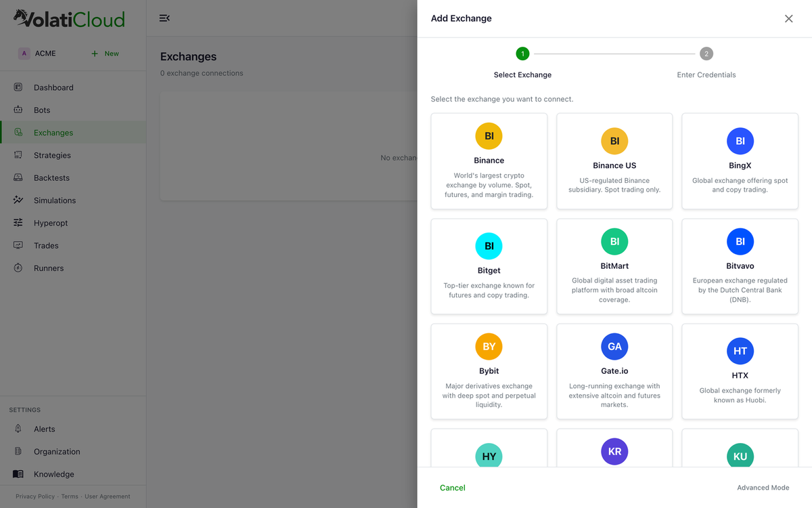The height and width of the screenshot is (508, 812).
Task: Cancel adding an exchange
Action: click(x=453, y=488)
